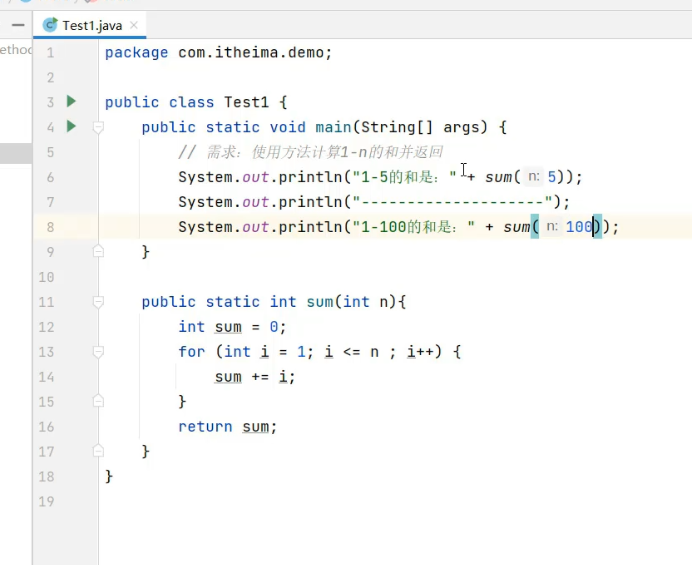The image size is (692, 565).
Task: Click the returned sum variable on line 16
Action: 256,427
